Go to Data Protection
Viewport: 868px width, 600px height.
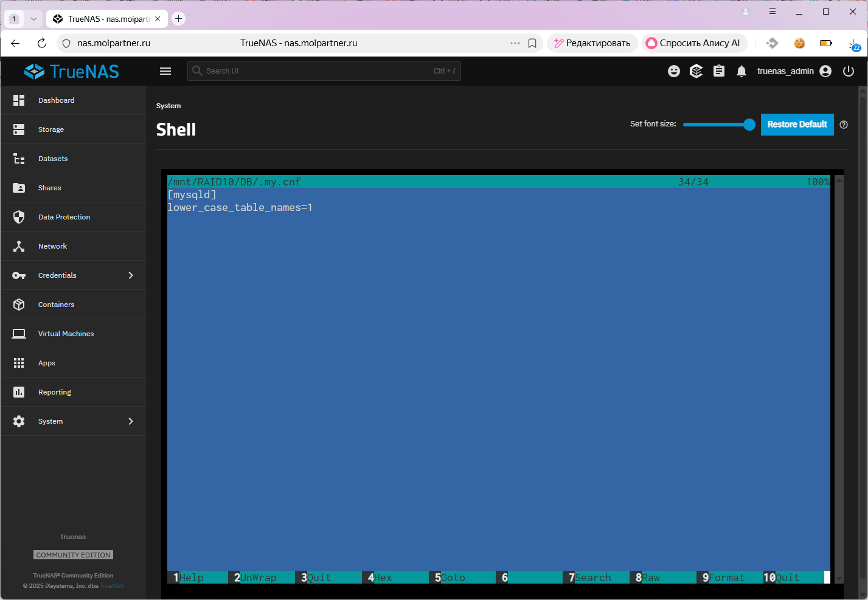64,216
